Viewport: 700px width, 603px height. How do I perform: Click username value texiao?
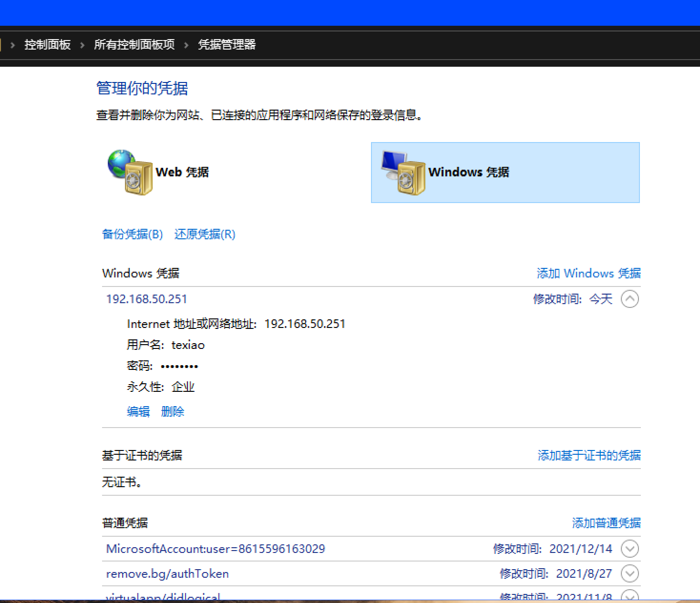(188, 345)
